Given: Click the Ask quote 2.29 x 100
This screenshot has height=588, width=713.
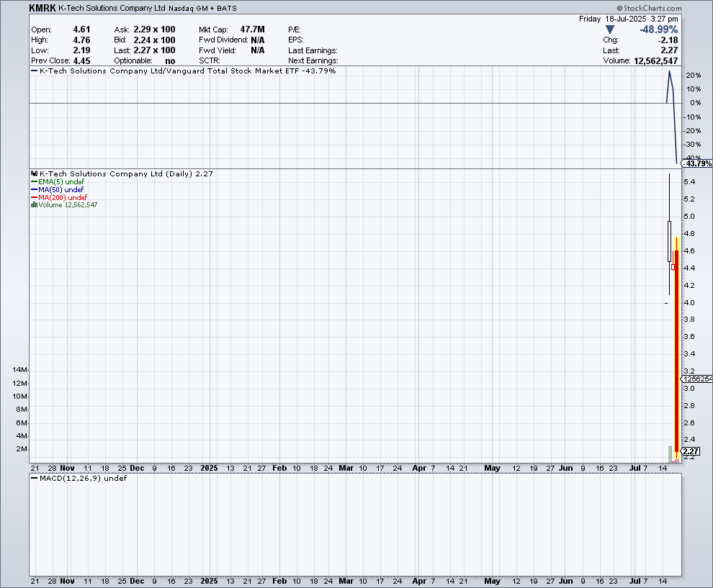Looking at the screenshot, I should pyautogui.click(x=154, y=30).
